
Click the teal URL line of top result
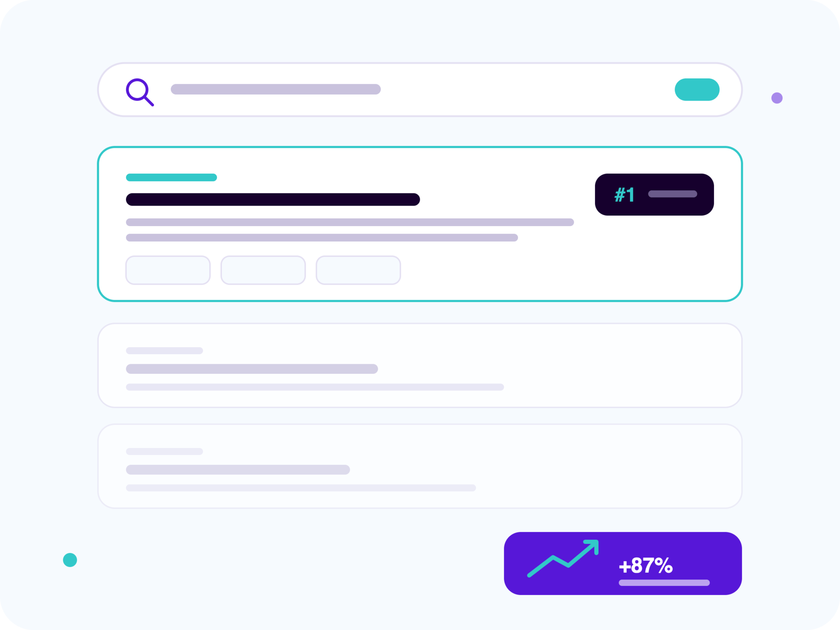171,177
